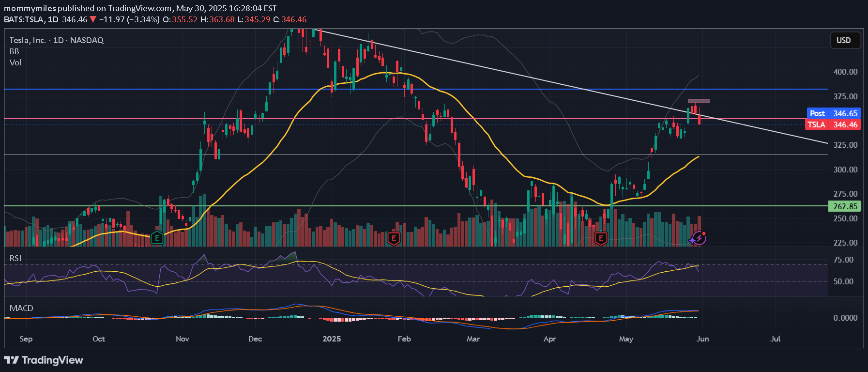
Task: Select the RSI pane label
Action: click(15, 258)
